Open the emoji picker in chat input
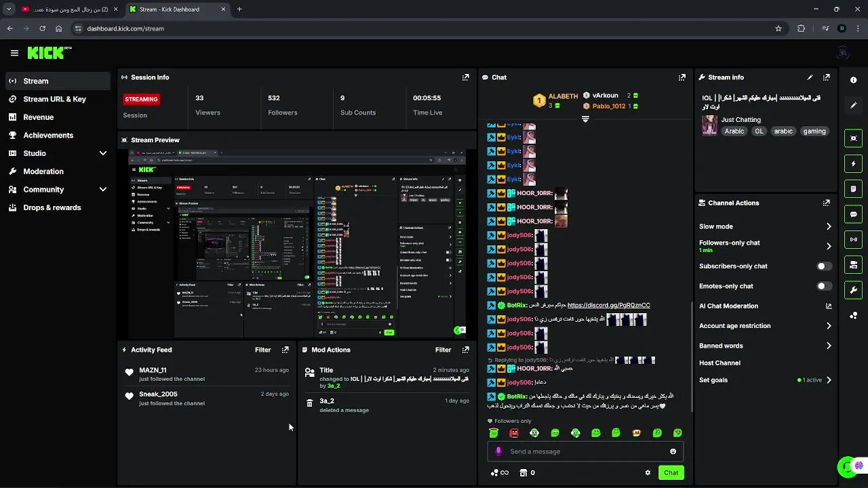The image size is (868, 488). [673, 451]
